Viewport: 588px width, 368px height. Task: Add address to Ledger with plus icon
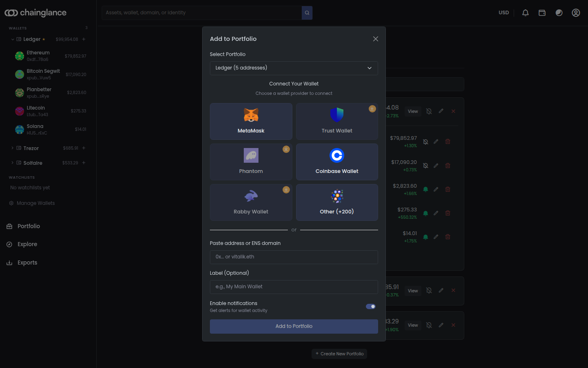point(84,39)
